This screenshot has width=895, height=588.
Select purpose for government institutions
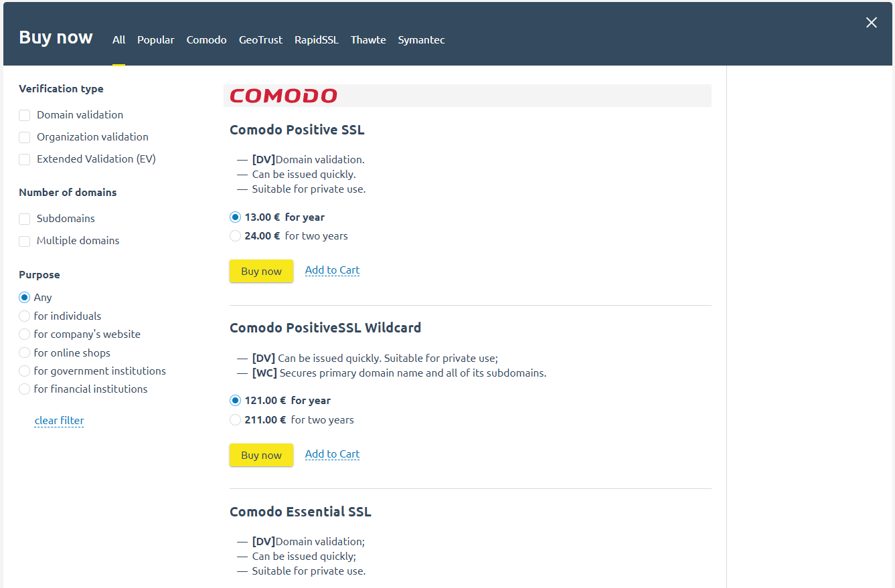pyautogui.click(x=25, y=371)
